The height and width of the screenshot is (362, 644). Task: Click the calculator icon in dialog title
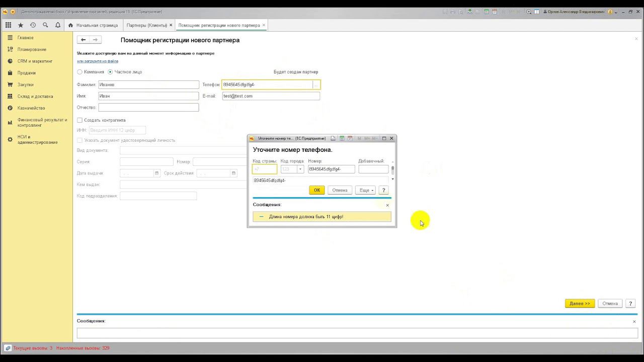click(x=342, y=138)
